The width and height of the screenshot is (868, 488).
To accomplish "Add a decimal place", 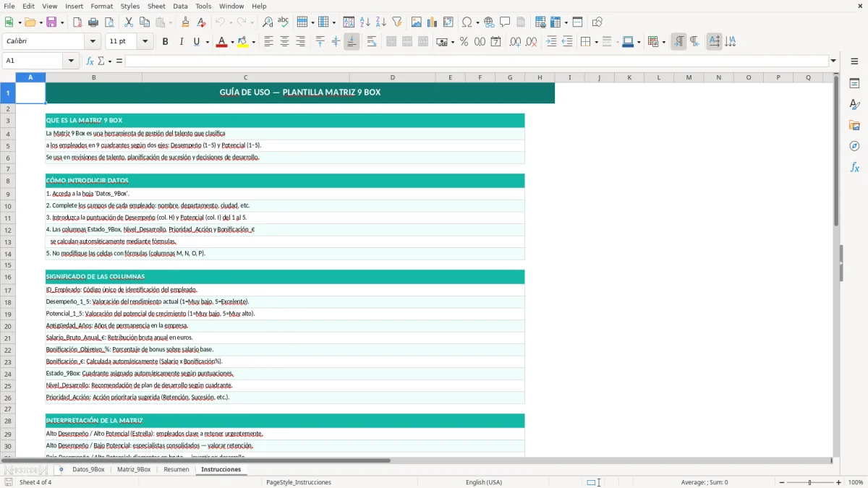I will (x=515, y=42).
